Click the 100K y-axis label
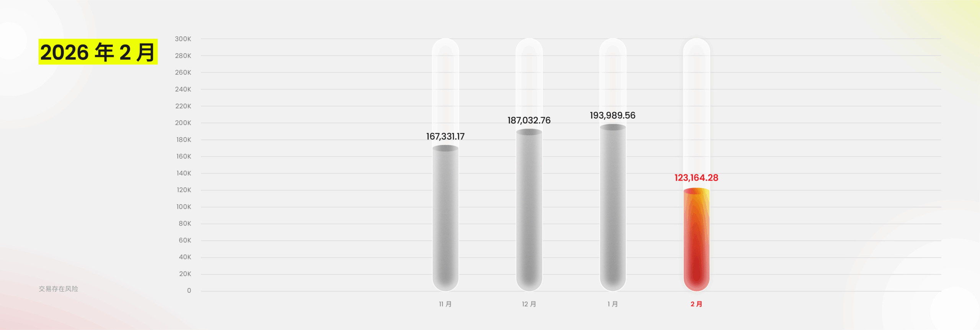Viewport: 980px width, 330px height. [183, 207]
